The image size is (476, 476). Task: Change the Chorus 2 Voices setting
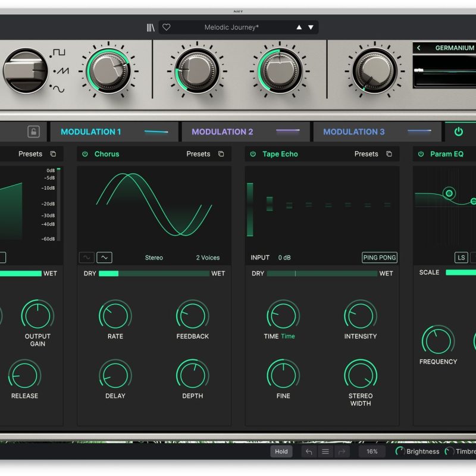[x=208, y=258]
